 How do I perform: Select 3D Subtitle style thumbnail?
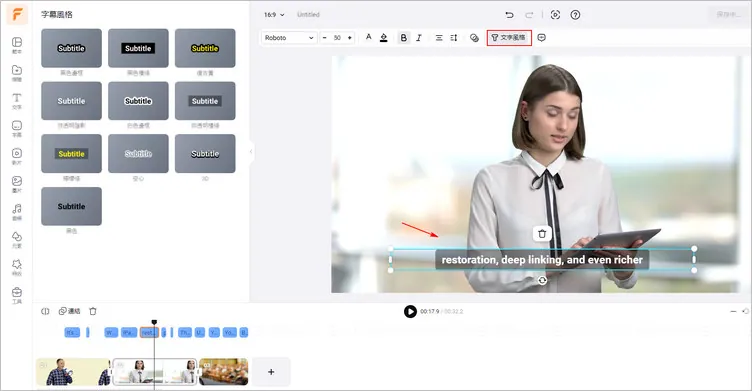[x=205, y=154]
